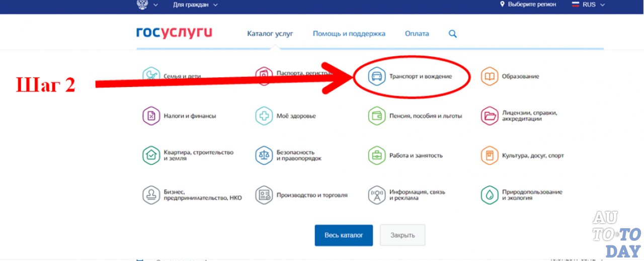
Task: Click the car icon for Транспорт и вождение
Action: 376,76
